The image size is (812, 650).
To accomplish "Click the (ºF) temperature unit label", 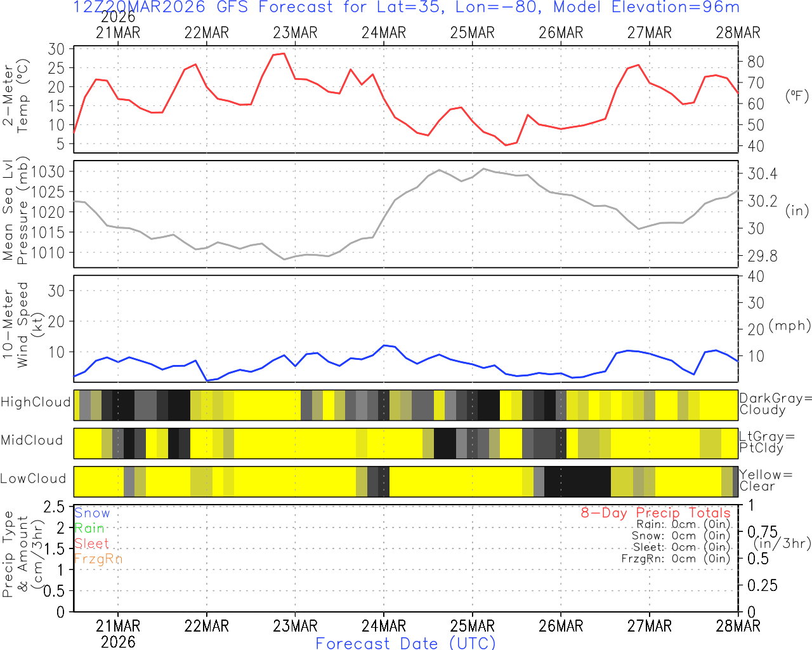I will [797, 96].
